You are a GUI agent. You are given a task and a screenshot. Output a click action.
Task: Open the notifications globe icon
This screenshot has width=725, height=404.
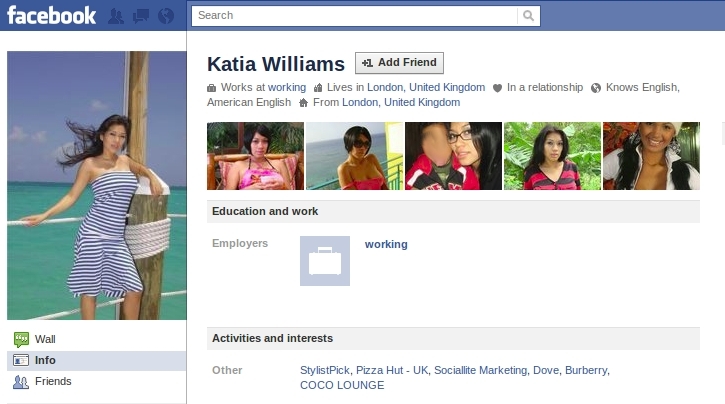point(166,16)
